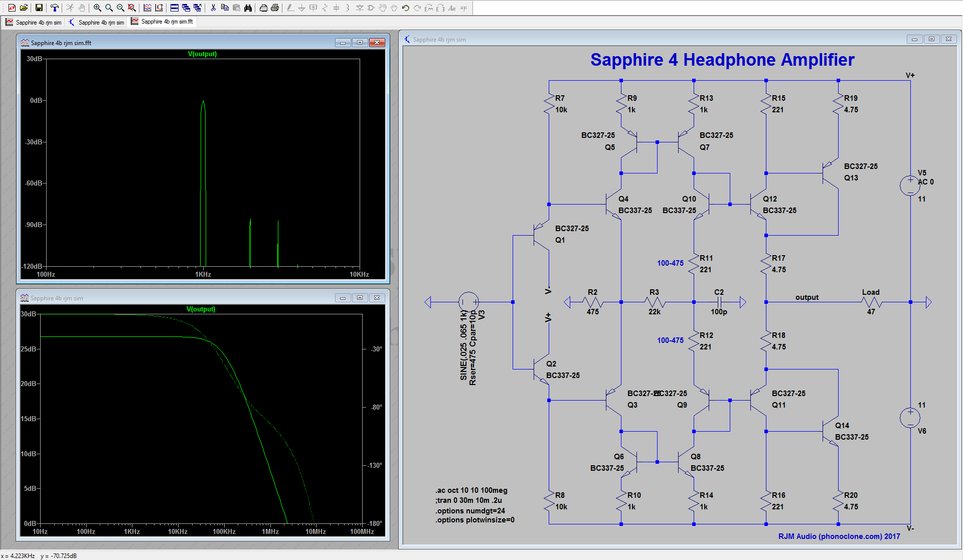Select the Move tool

pos(383,8)
